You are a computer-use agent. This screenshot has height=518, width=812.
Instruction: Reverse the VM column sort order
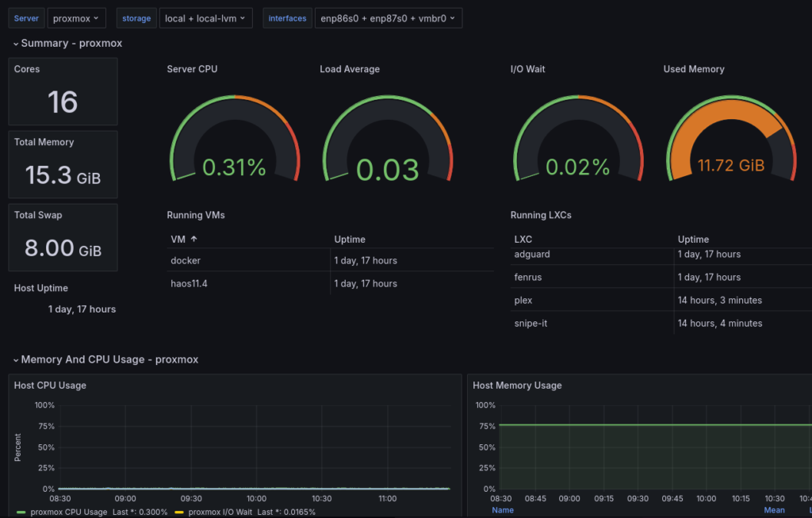click(181, 239)
